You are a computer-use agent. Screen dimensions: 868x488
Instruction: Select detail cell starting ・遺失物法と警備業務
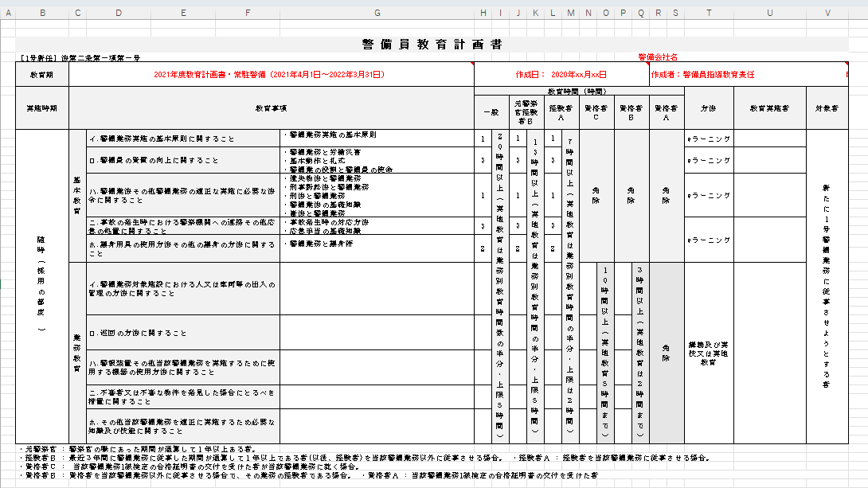pos(377,195)
